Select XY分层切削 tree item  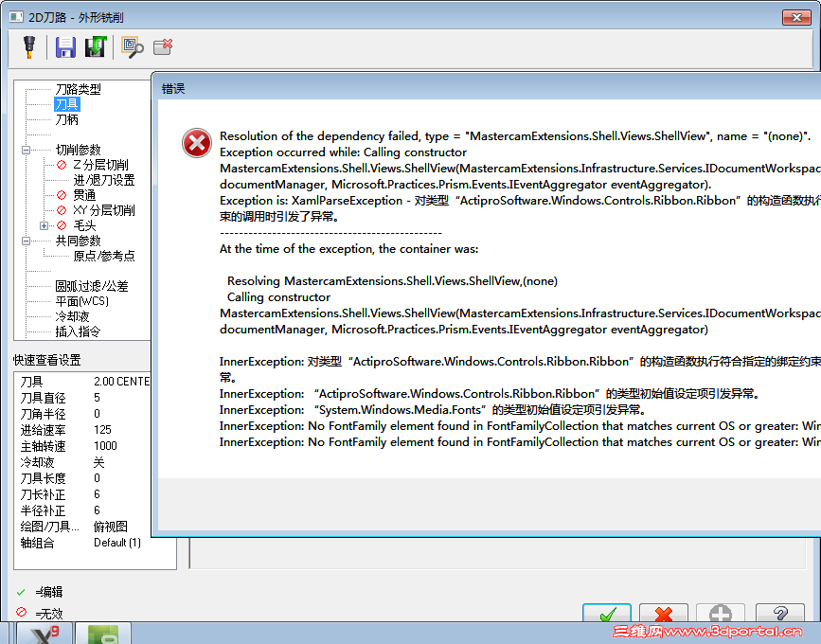103,210
